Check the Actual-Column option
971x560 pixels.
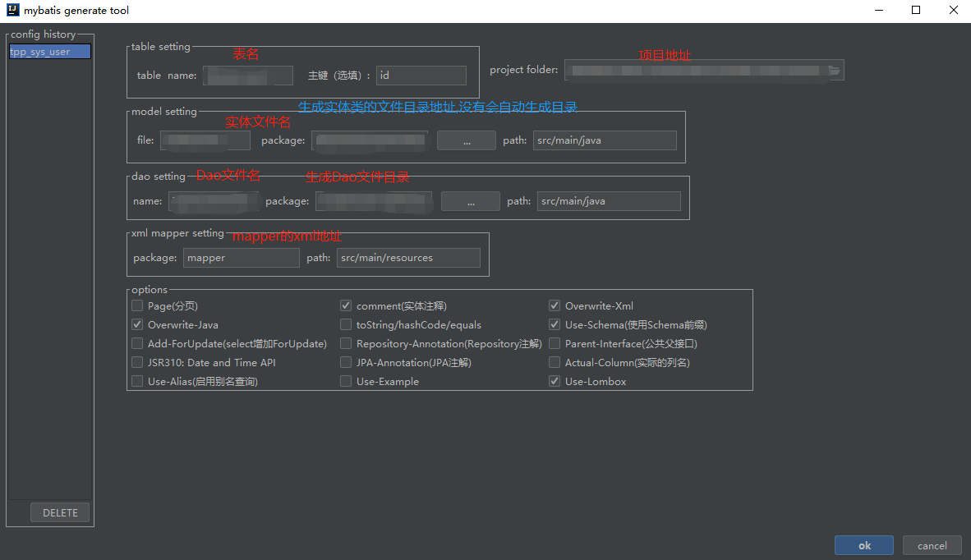click(x=555, y=363)
